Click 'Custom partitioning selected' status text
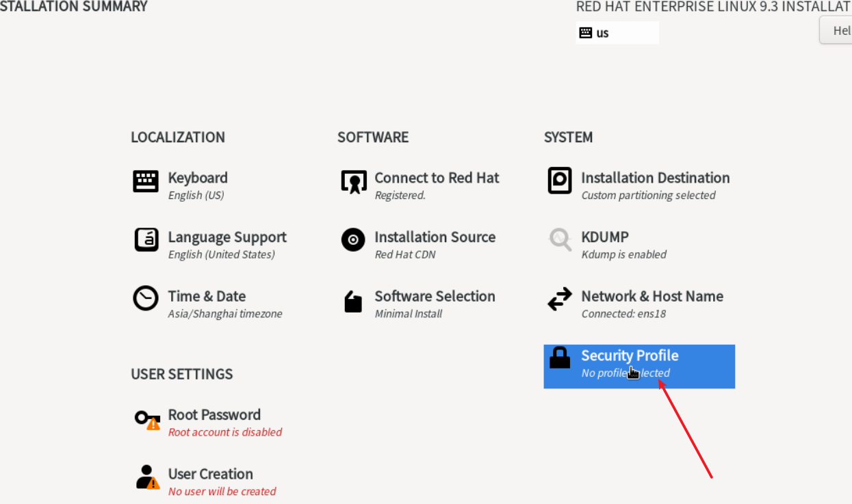Screen dimensions: 852x504 (648, 196)
